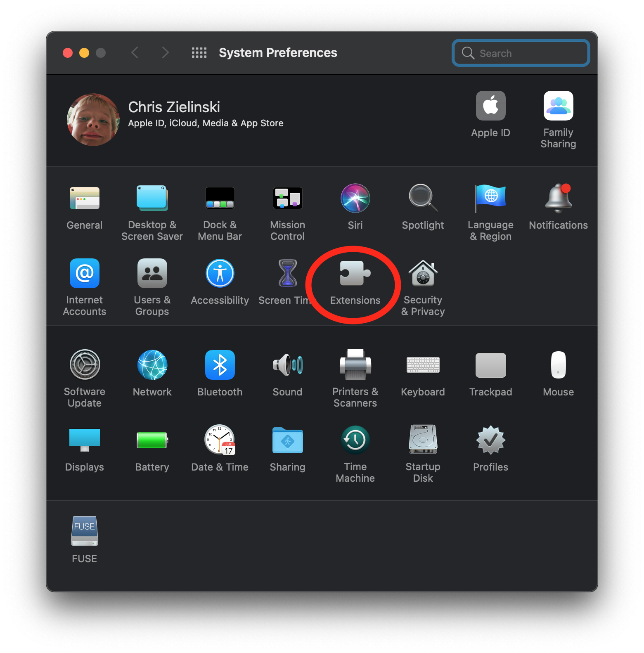The image size is (644, 653).
Task: Click the forward navigation arrow
Action: 165,52
